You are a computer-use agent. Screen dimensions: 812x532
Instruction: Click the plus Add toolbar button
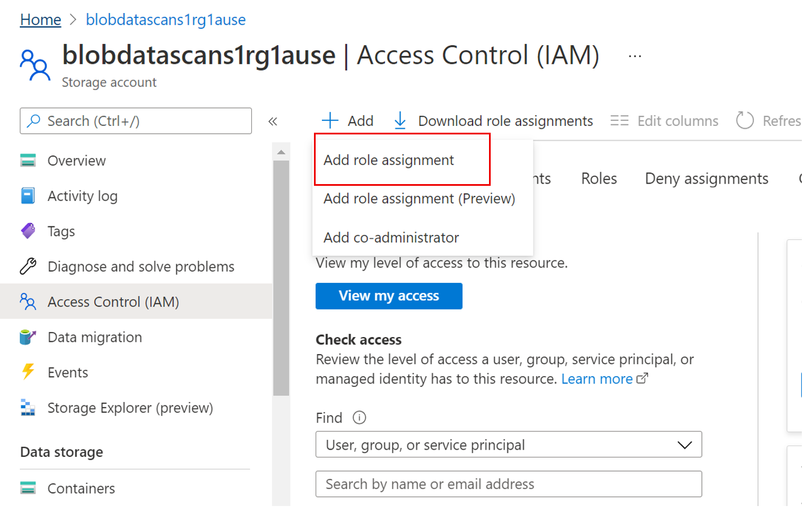tap(347, 121)
